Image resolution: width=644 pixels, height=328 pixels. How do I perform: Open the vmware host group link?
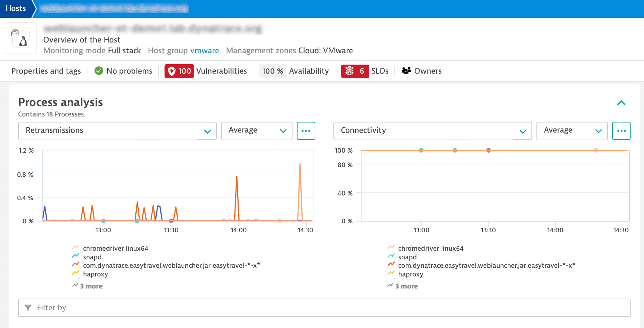pyautogui.click(x=204, y=51)
